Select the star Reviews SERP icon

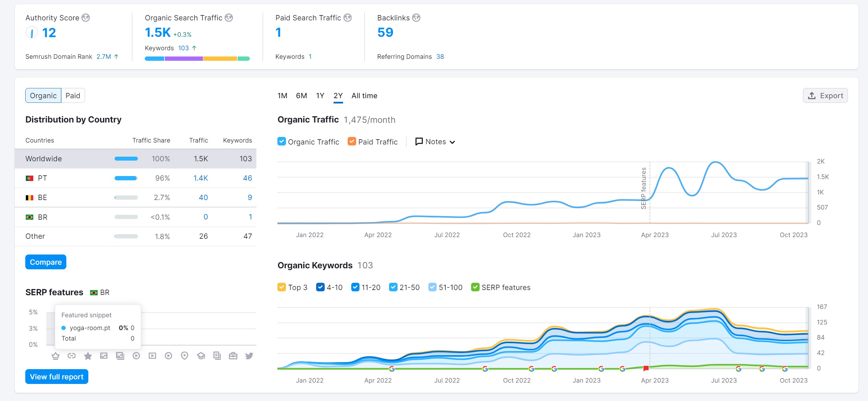click(x=88, y=356)
